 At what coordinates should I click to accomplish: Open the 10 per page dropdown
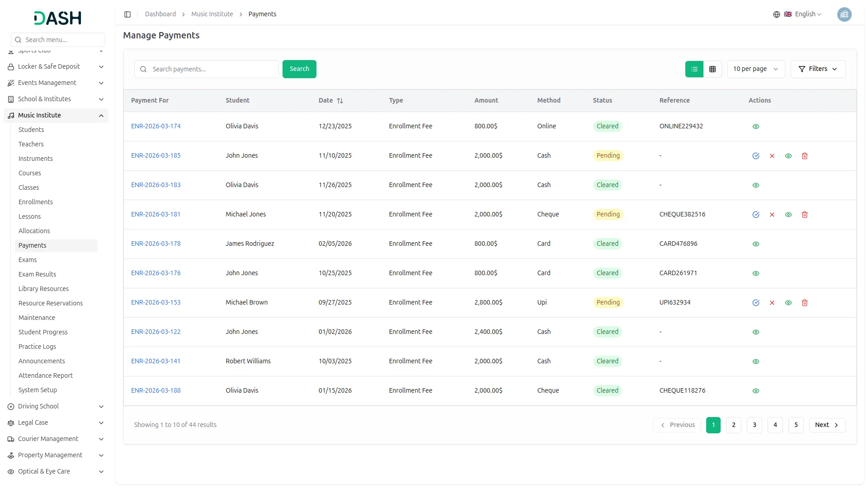755,69
